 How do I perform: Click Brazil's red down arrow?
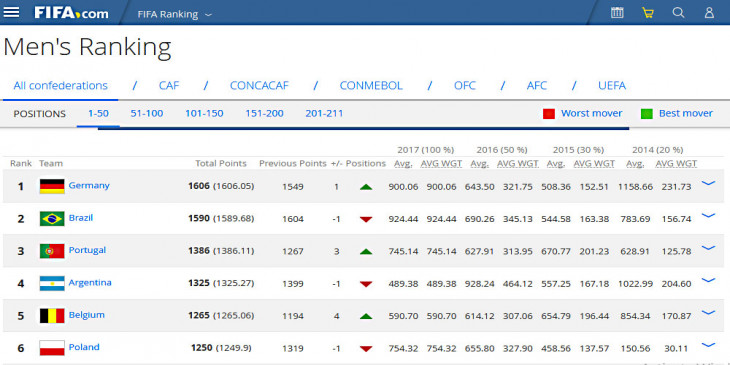click(366, 219)
